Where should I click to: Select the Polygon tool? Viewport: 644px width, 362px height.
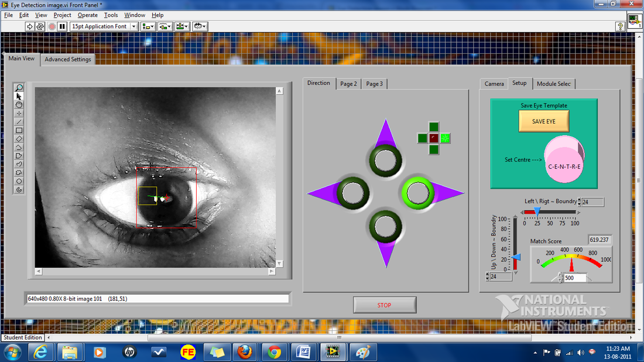click(x=19, y=156)
